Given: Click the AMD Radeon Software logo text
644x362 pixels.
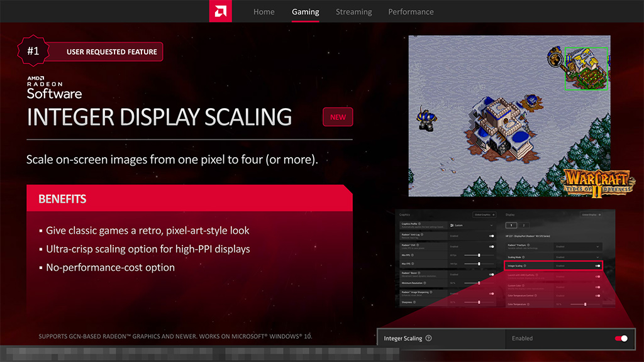Looking at the screenshot, I should click(x=54, y=87).
